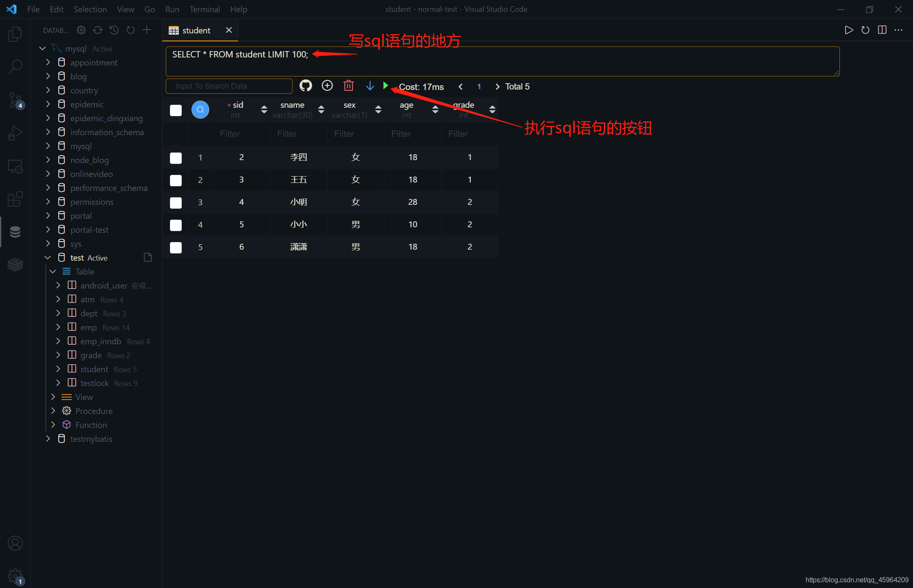Go to next results page

pos(497,87)
